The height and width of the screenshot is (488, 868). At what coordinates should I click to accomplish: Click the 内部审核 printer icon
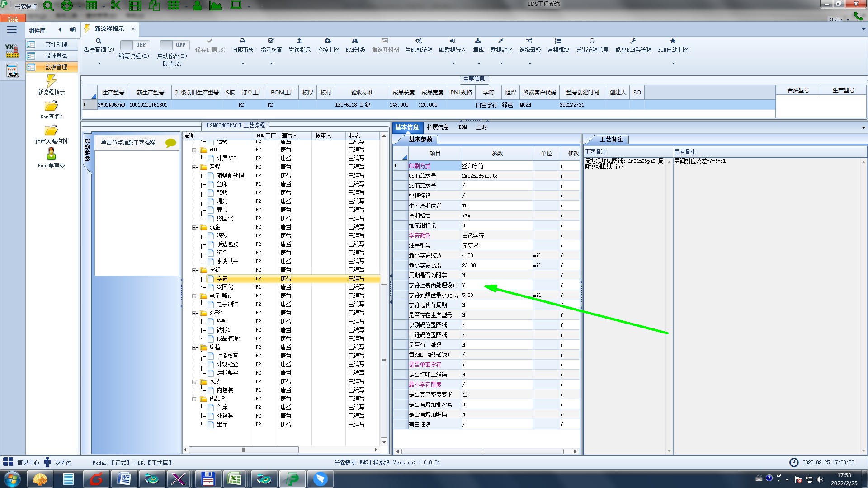point(242,41)
